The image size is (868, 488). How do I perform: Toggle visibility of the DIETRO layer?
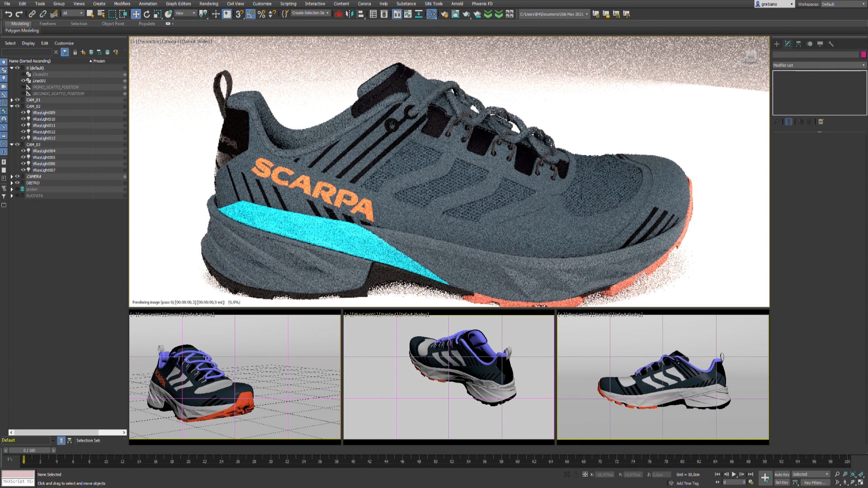pos(18,183)
